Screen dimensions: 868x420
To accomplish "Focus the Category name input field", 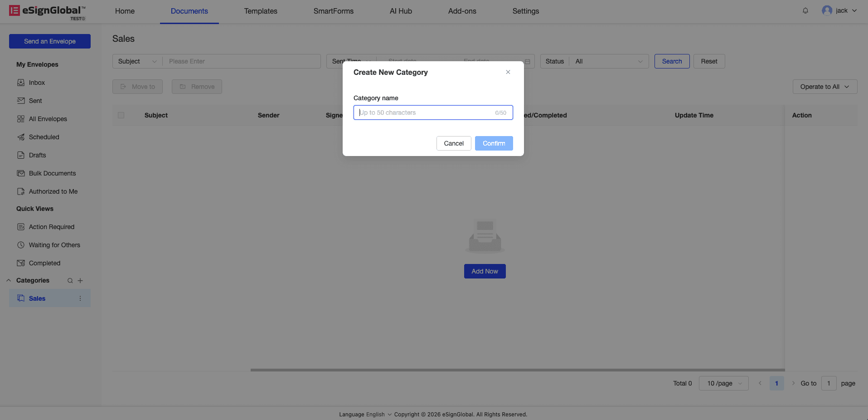I will coord(426,112).
